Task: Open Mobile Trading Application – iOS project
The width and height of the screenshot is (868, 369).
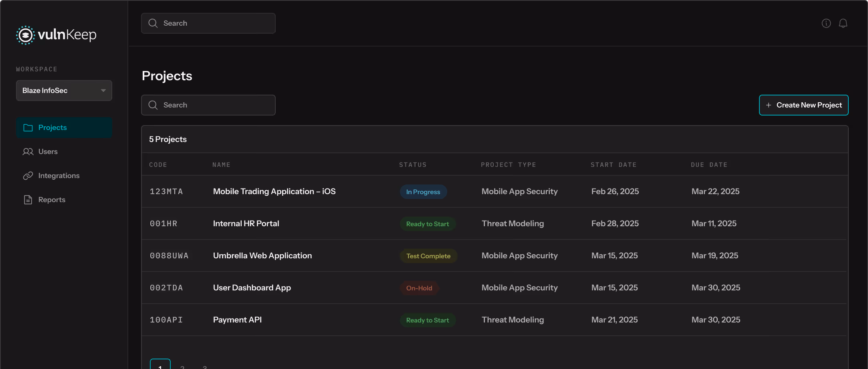Action: 275,192
